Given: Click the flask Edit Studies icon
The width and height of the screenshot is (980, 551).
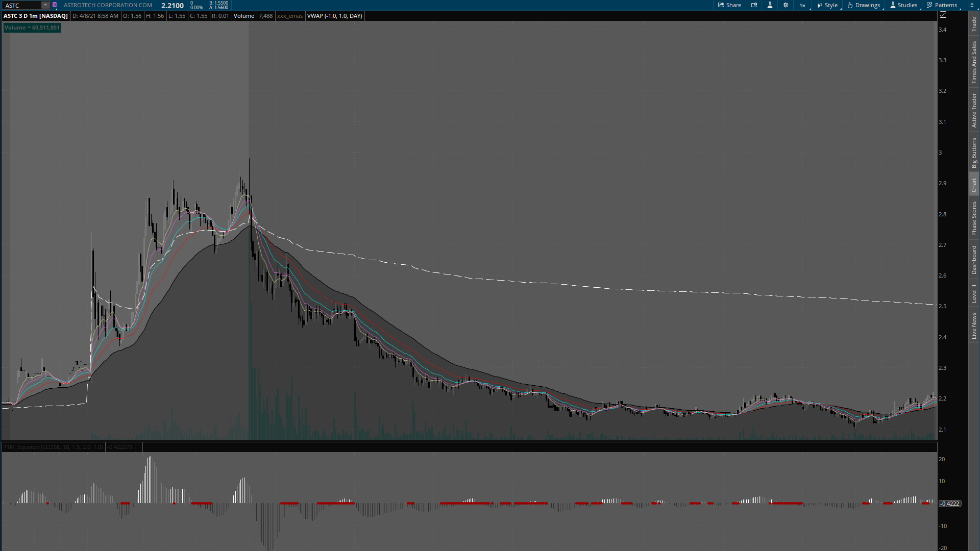Looking at the screenshot, I should (770, 5).
